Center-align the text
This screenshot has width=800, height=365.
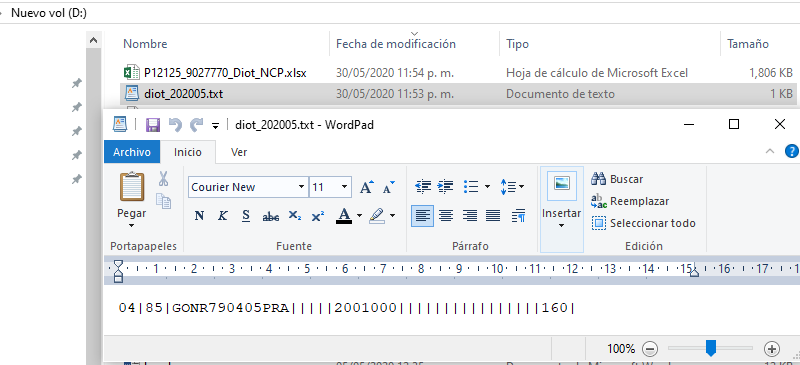pos(446,216)
